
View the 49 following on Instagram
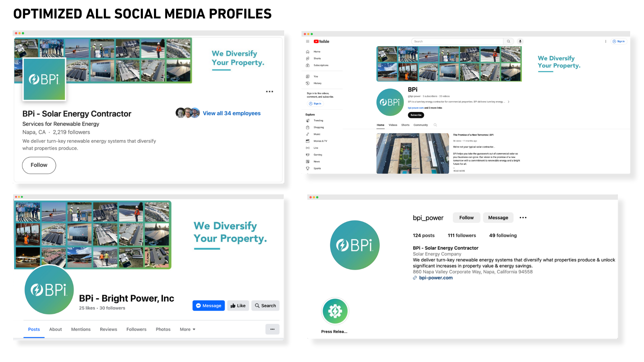pos(503,236)
